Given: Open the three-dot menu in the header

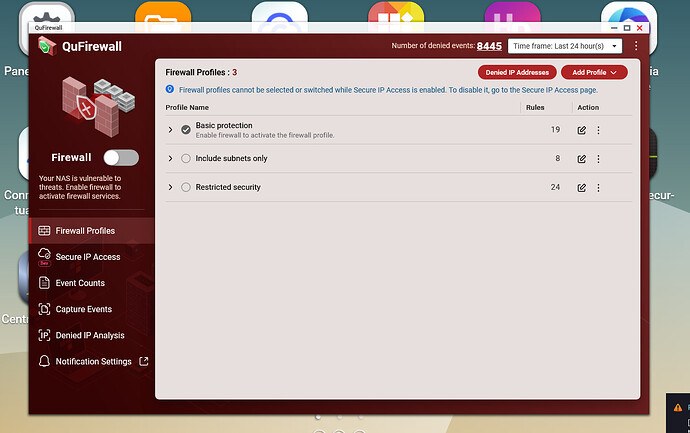Looking at the screenshot, I should point(636,46).
